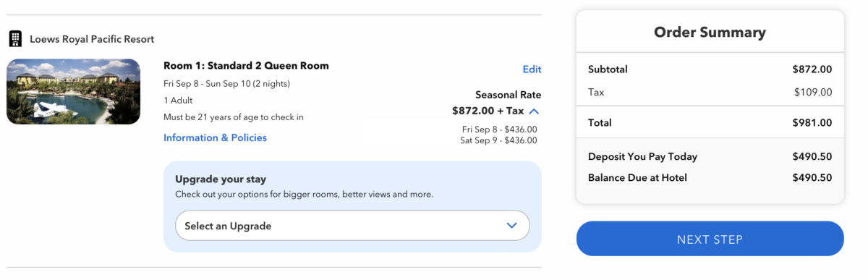Continue with the Next Step button
Screen dimensions: 868x280
[710, 239]
